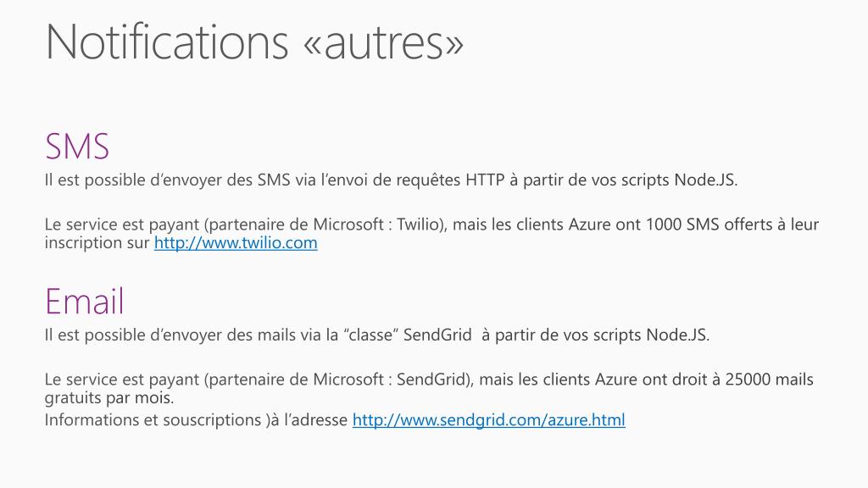Click 'SendGrid' after the quoted “classe”
Viewport: 868px width, 488px height.
pos(437,335)
